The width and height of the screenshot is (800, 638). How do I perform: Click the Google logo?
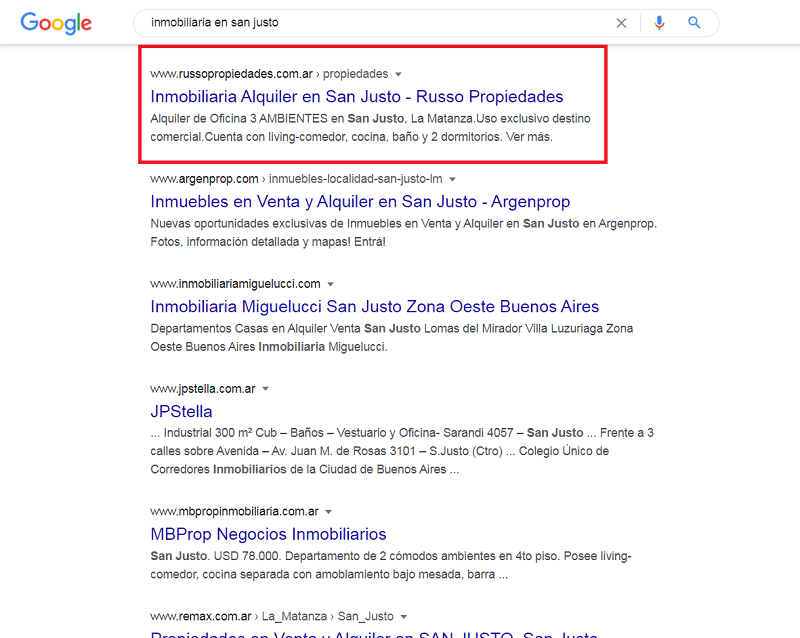[56, 23]
